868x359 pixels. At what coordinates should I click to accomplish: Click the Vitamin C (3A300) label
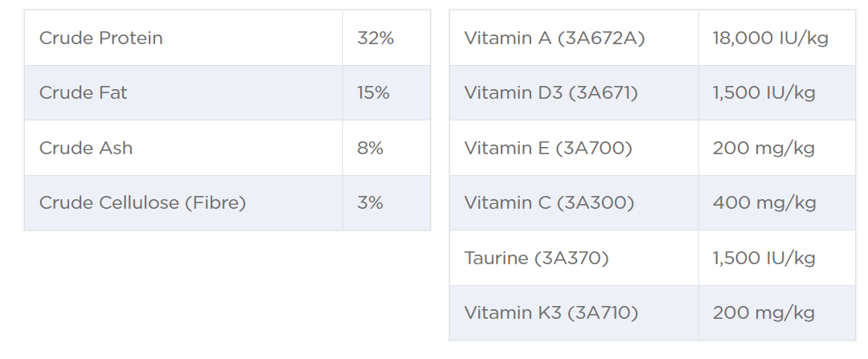click(550, 203)
